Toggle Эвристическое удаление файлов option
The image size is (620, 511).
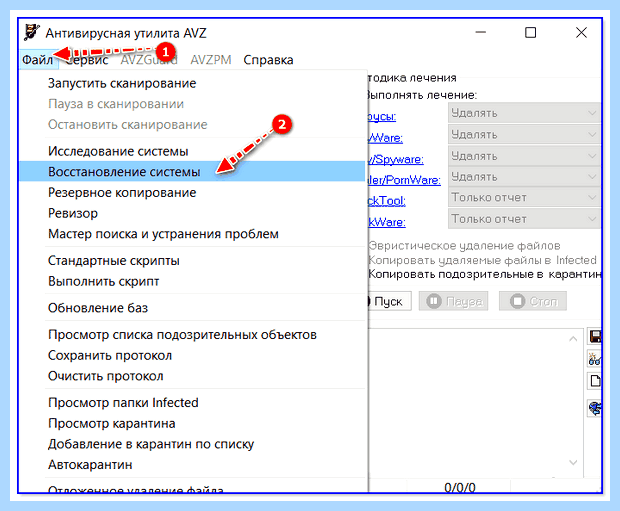(464, 246)
